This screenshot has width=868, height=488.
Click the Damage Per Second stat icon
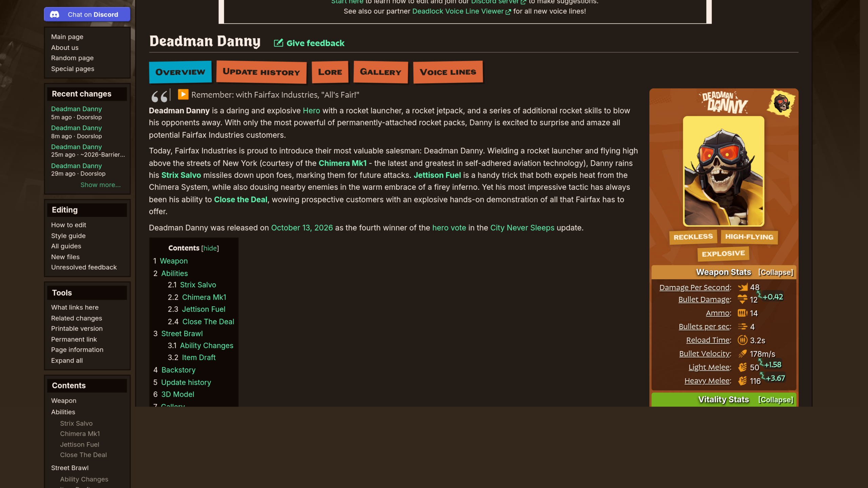point(743,287)
